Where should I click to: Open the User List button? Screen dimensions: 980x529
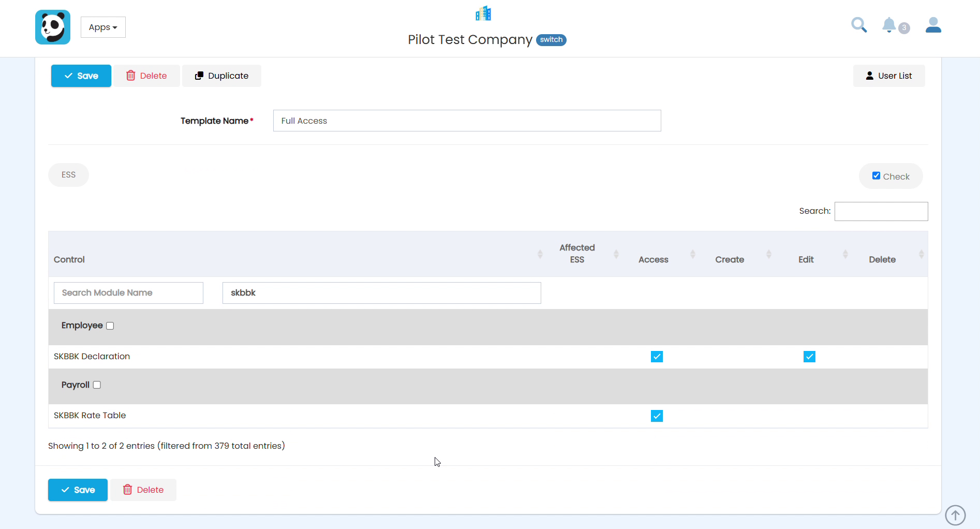(x=889, y=76)
